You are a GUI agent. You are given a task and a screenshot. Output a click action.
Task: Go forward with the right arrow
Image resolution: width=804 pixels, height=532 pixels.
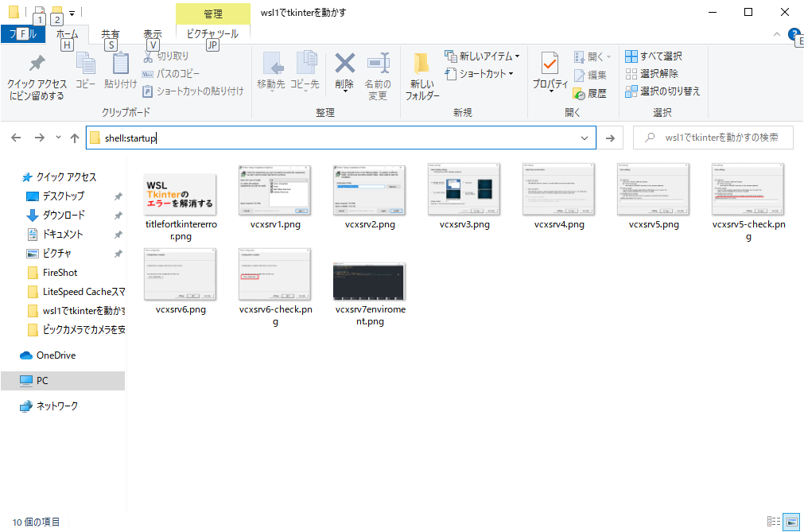pos(40,138)
